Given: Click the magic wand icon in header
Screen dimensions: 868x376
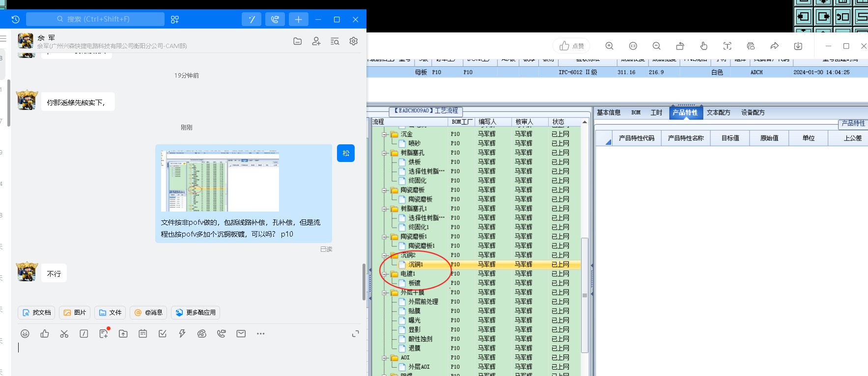Looking at the screenshot, I should 252,20.
